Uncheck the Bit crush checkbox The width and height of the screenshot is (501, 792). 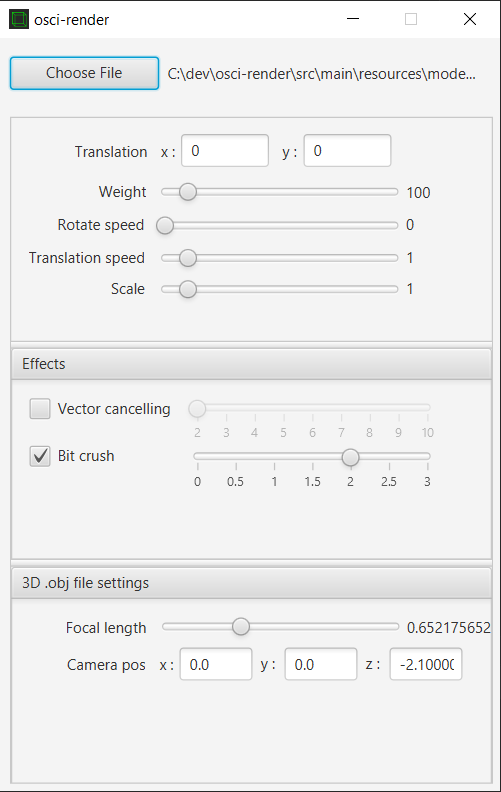(40, 456)
